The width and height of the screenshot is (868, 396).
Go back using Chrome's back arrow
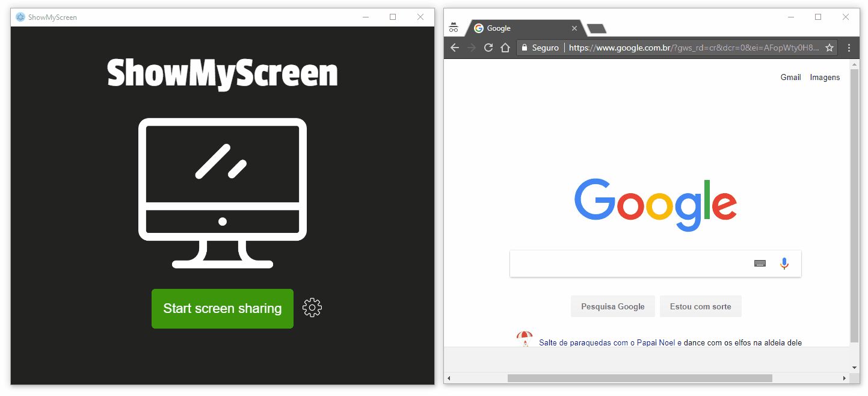pos(455,48)
